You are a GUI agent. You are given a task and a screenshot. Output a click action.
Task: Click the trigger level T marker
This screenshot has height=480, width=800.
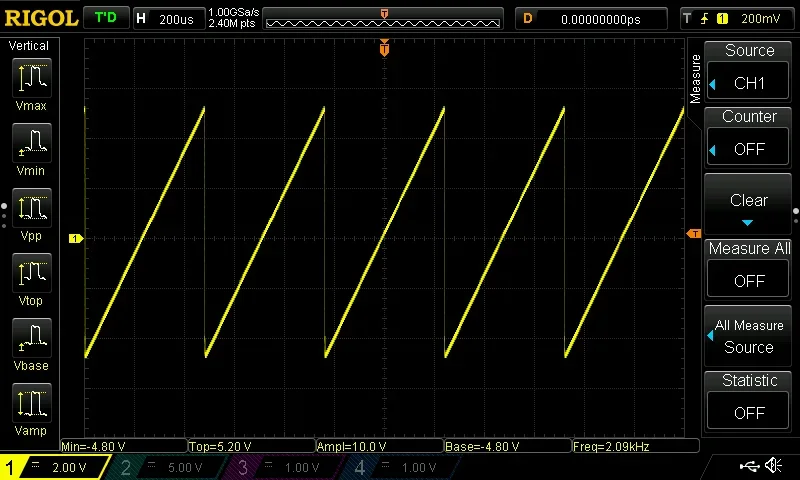coord(694,234)
